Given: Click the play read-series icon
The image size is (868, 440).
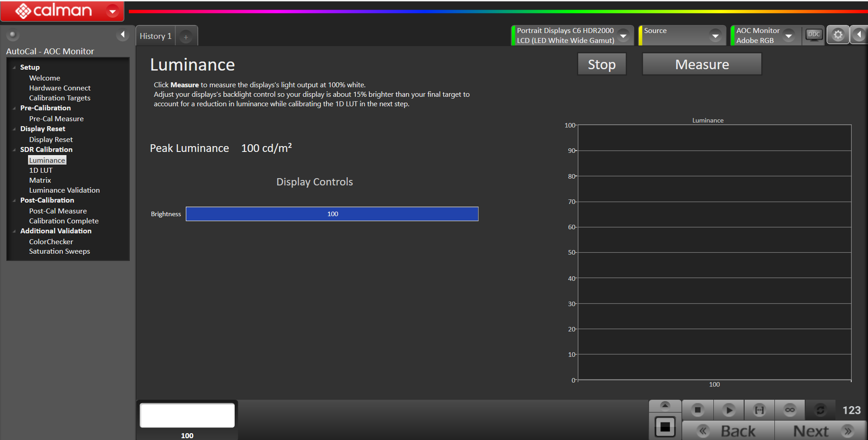Looking at the screenshot, I should pyautogui.click(x=728, y=410).
